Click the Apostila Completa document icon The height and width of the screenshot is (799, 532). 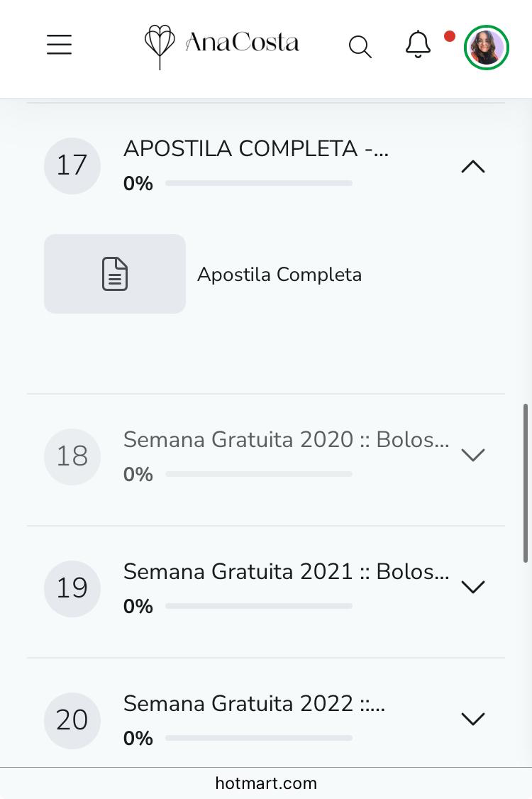pyautogui.click(x=115, y=274)
